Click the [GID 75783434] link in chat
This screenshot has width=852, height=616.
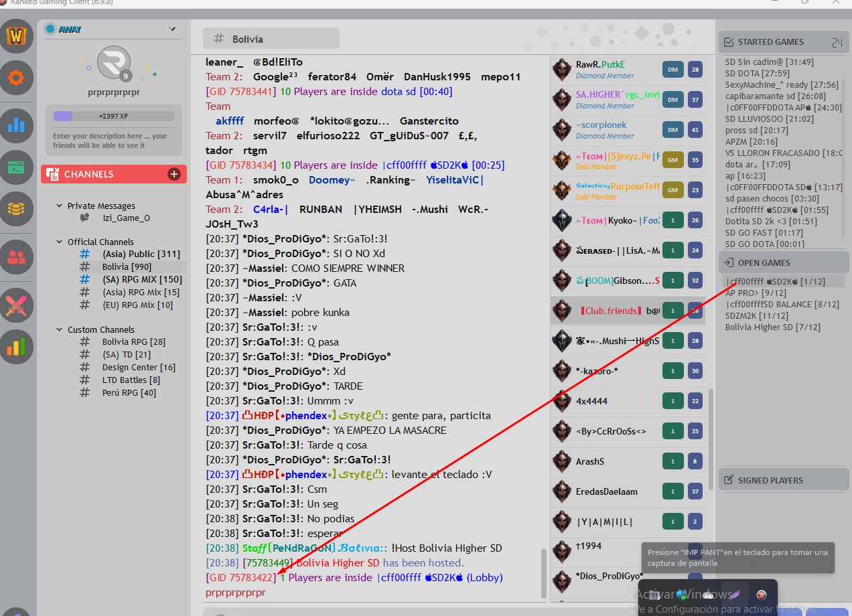(x=241, y=165)
